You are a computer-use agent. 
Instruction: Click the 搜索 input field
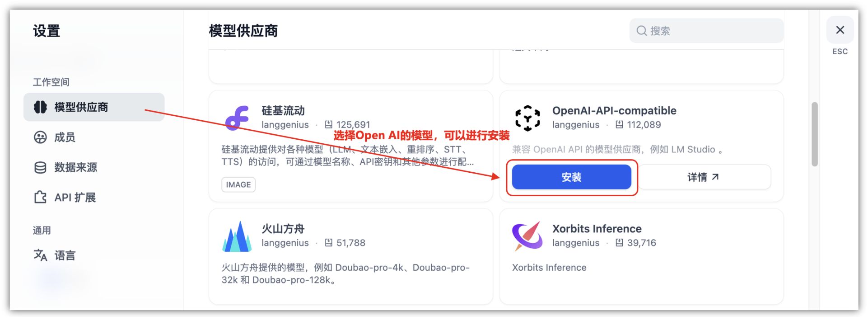(706, 31)
